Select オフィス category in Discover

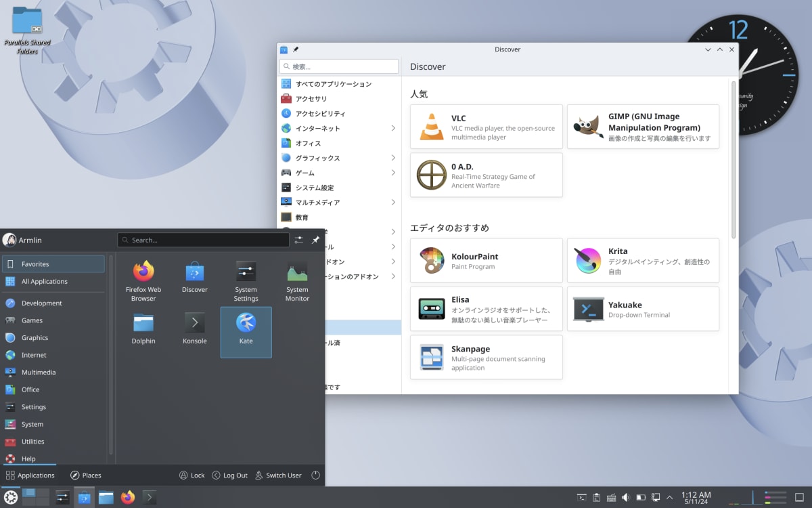point(340,143)
